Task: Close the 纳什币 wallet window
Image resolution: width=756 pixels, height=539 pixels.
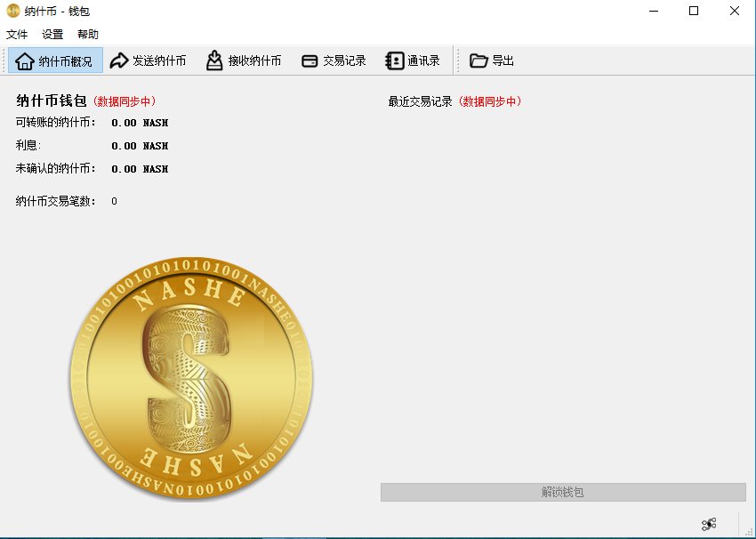Action: (x=735, y=11)
